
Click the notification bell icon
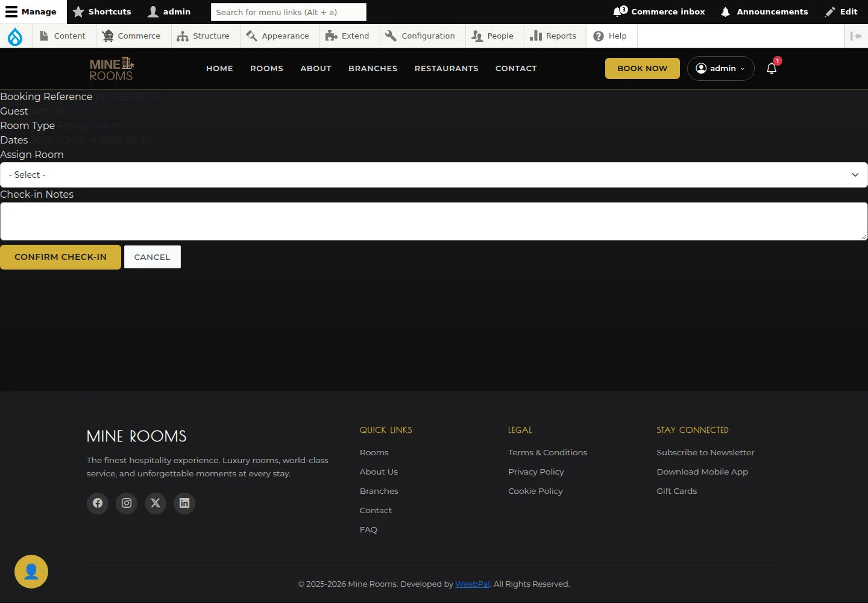[772, 68]
